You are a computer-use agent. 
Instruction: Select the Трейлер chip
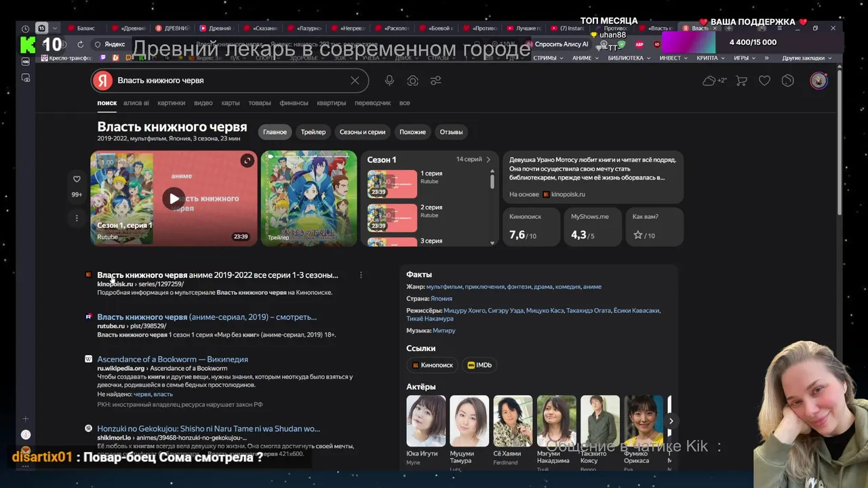313,131
